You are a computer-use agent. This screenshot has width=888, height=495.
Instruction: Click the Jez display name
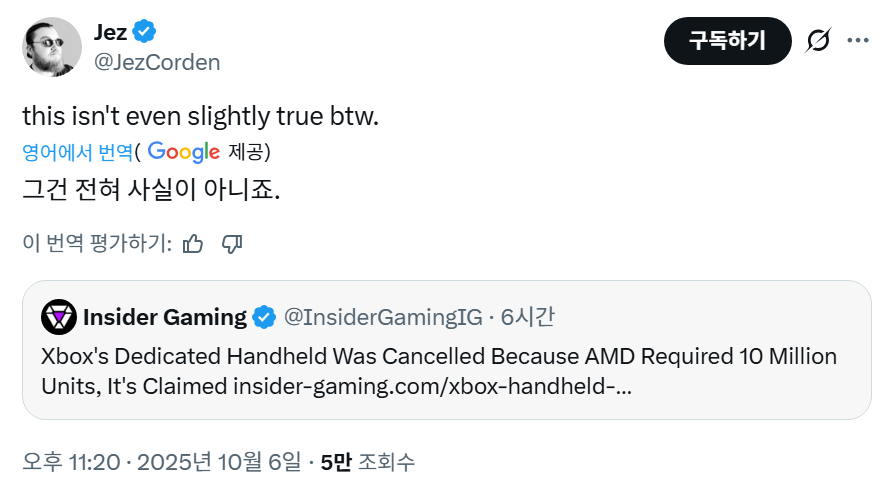tap(110, 32)
